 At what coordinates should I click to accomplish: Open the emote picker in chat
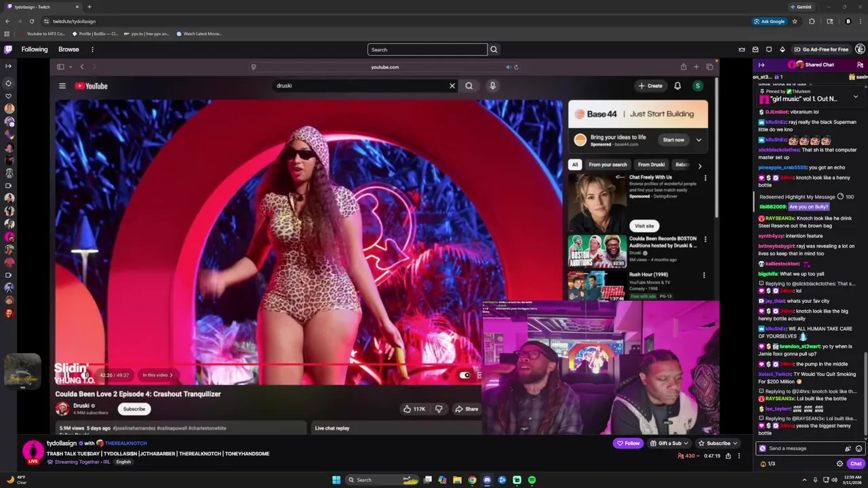coord(859,449)
